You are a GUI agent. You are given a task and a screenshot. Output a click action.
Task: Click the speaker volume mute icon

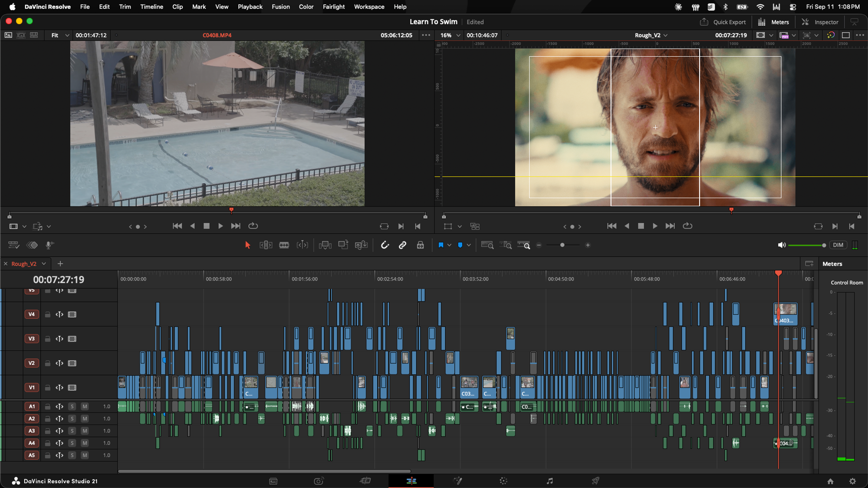[782, 245]
